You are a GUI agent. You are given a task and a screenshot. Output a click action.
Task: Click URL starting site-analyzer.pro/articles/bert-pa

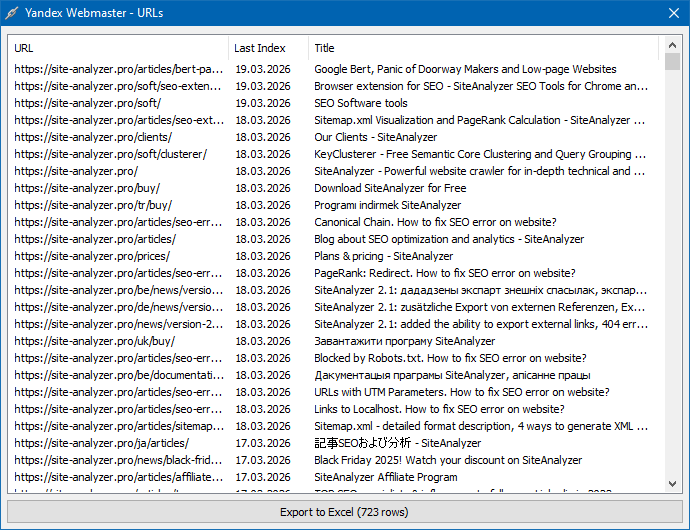click(x=119, y=69)
